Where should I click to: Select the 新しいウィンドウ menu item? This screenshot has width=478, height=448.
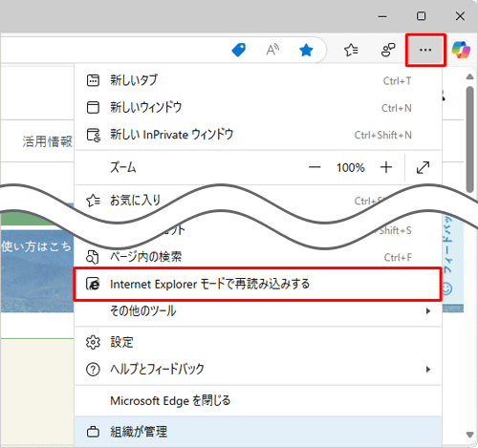click(x=258, y=108)
